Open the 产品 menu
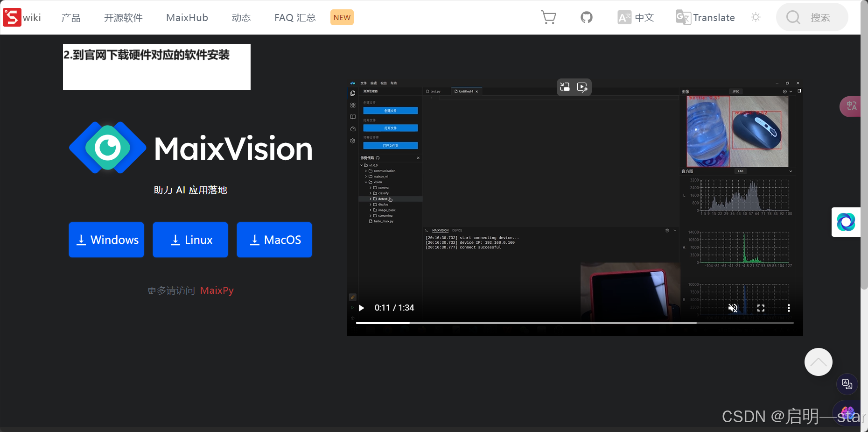 pos(71,18)
